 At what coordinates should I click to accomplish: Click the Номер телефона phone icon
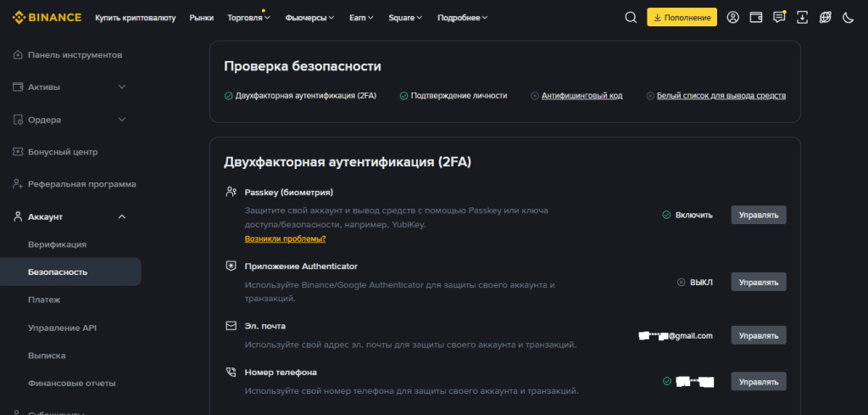pyautogui.click(x=231, y=372)
